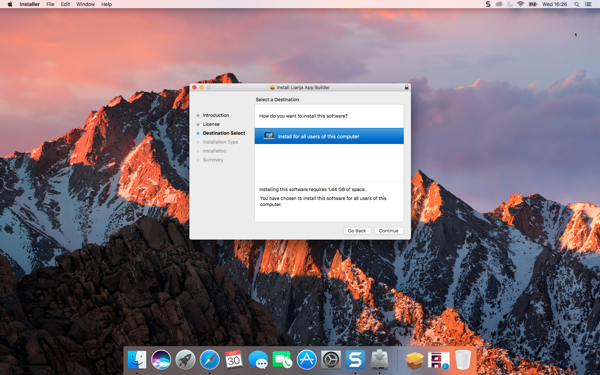
Task: Open the Help menu
Action: 106,4
